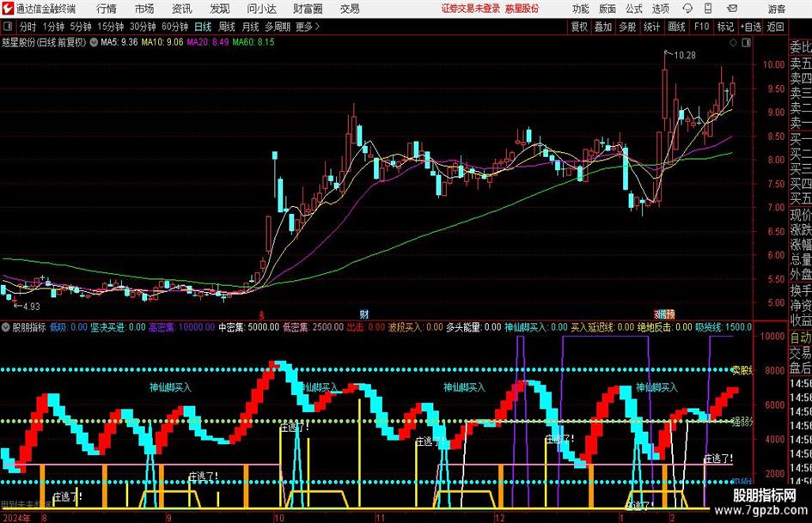
Task: Switch to the 月线 monthly tab
Action: click(x=251, y=27)
